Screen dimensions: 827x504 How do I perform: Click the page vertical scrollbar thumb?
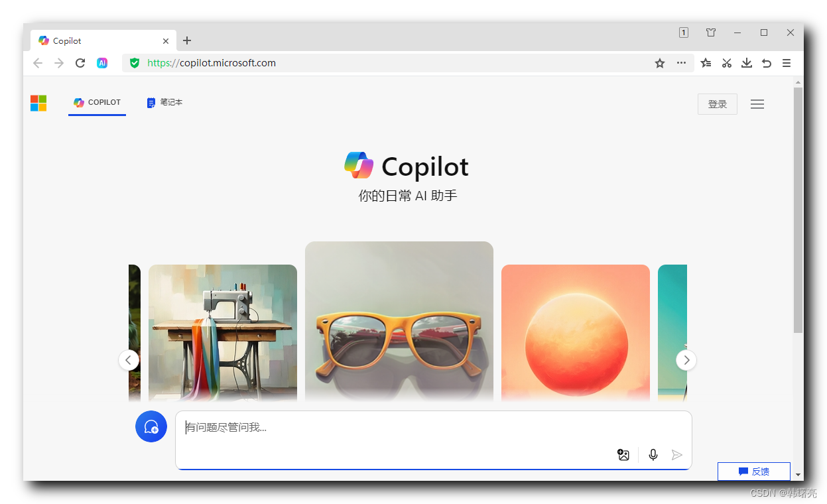pyautogui.click(x=798, y=210)
